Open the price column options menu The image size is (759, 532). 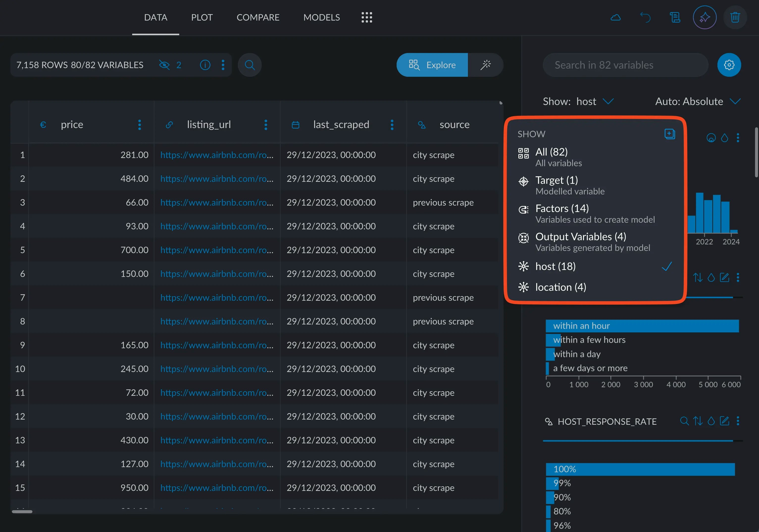pyautogui.click(x=140, y=125)
